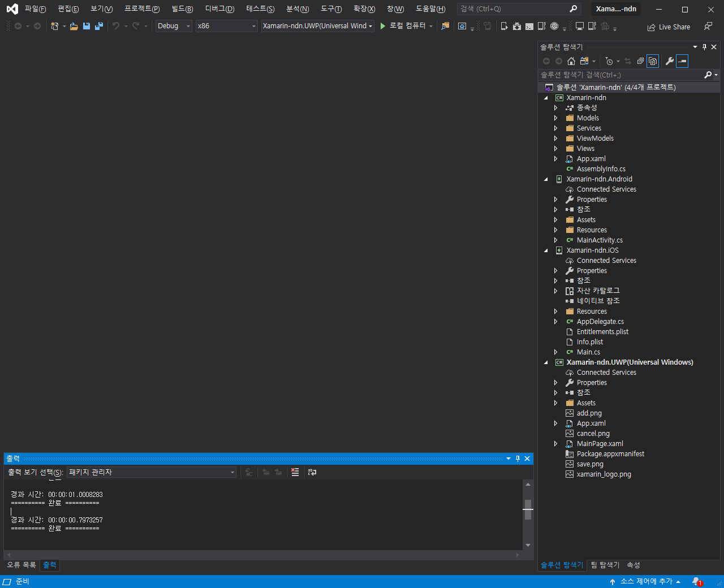724x588 pixels.
Task: Open the Android Device Manager icon
Action: [504, 26]
